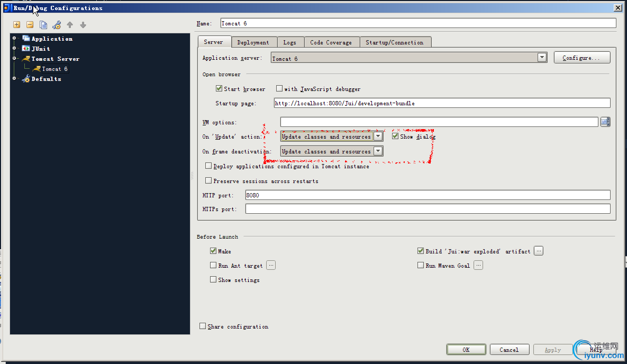This screenshot has width=627, height=364.
Task: Enable Deploy applications configured in Tomcat instance
Action: tap(208, 166)
